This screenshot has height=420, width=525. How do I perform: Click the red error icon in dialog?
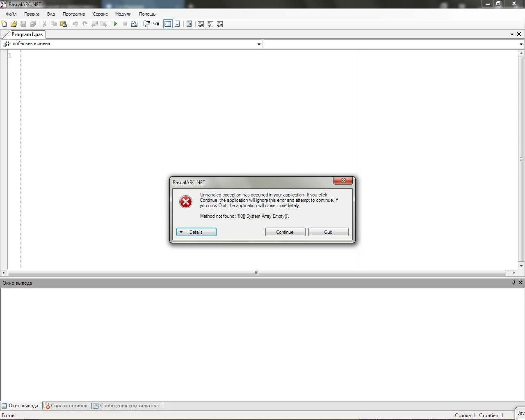[186, 201]
